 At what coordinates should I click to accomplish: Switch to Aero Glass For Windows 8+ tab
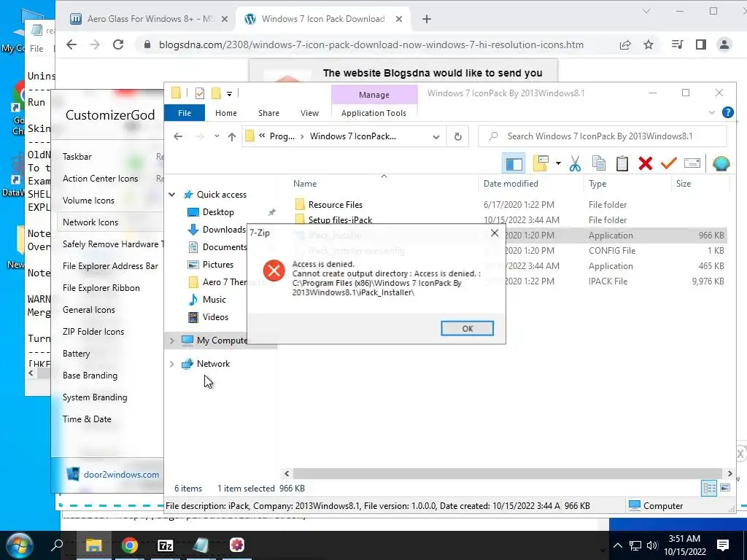coord(149,19)
